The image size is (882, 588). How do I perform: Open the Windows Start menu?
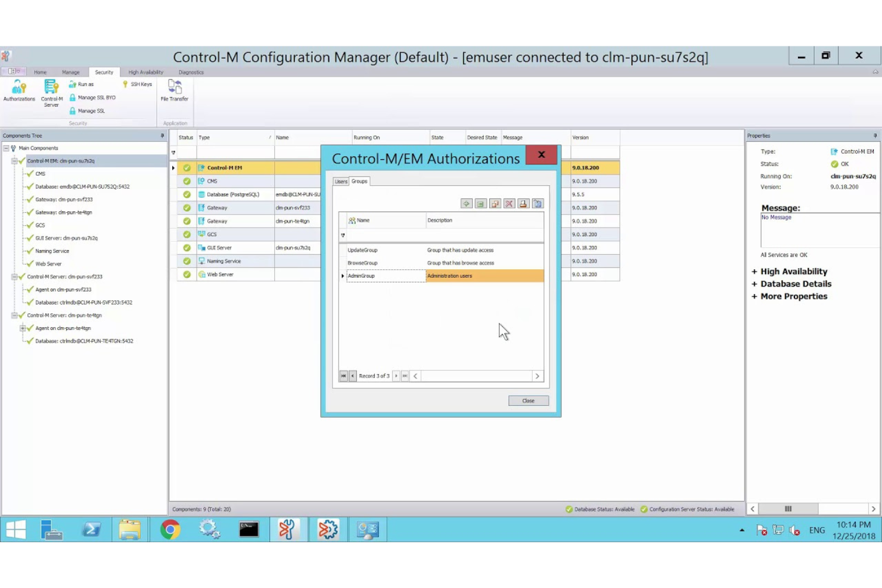point(15,530)
